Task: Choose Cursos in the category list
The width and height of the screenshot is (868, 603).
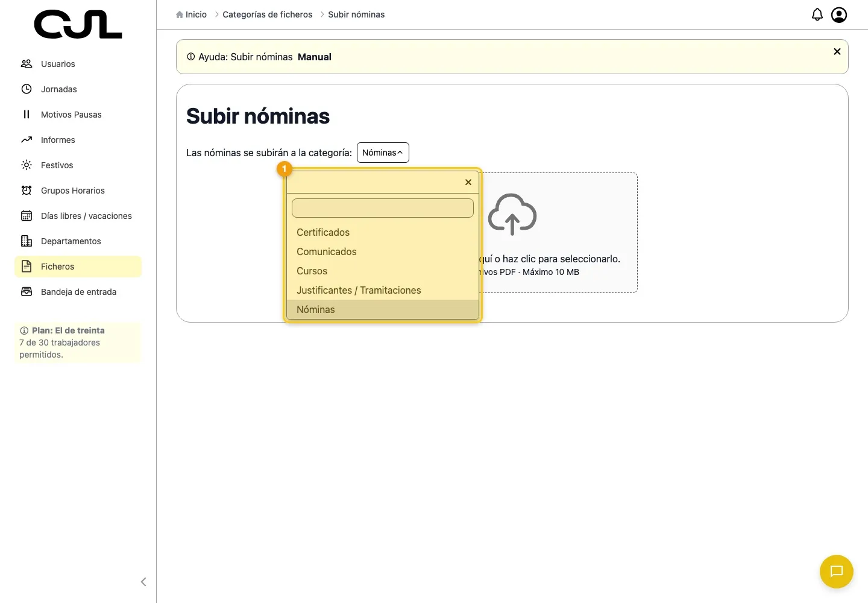Action: [383, 271]
